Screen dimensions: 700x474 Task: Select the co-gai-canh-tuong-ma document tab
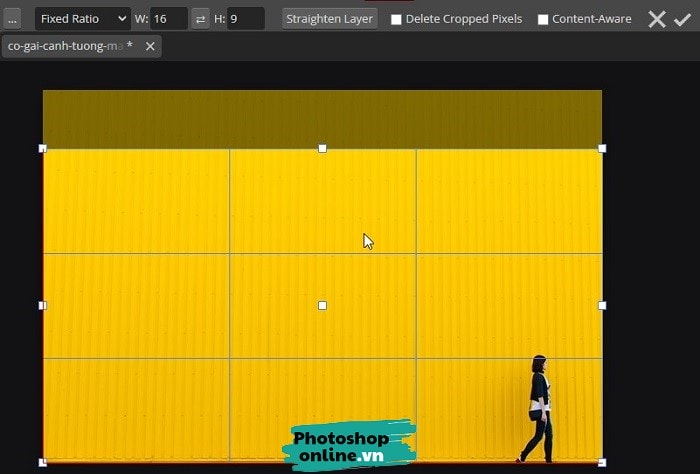pos(66,46)
